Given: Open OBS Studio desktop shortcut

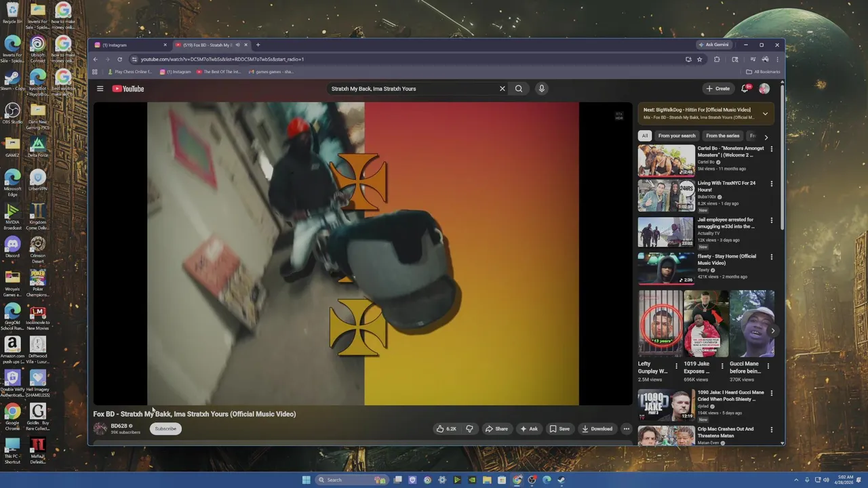Looking at the screenshot, I should click(12, 113).
